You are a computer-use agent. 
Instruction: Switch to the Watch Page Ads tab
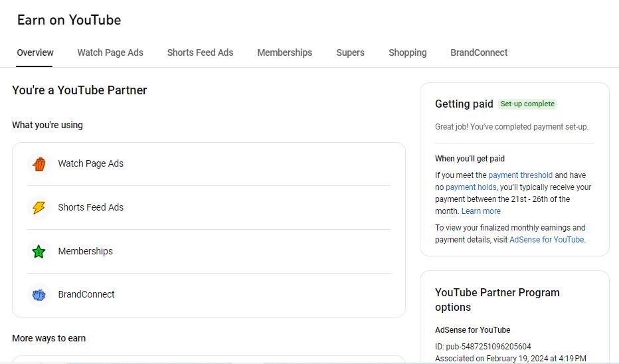(110, 52)
